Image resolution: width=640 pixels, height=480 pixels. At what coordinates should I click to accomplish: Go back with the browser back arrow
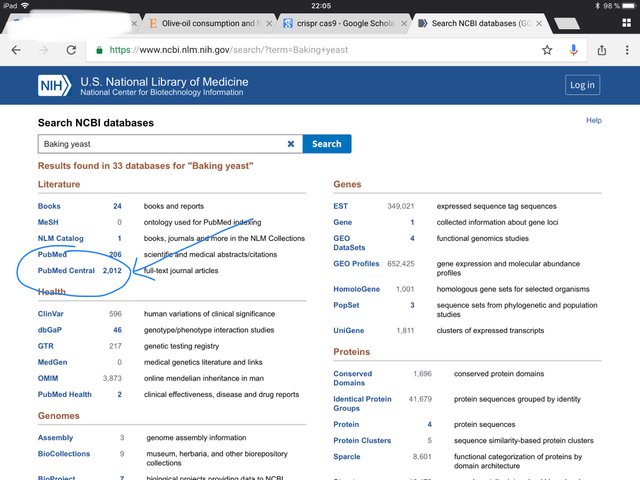tap(16, 50)
